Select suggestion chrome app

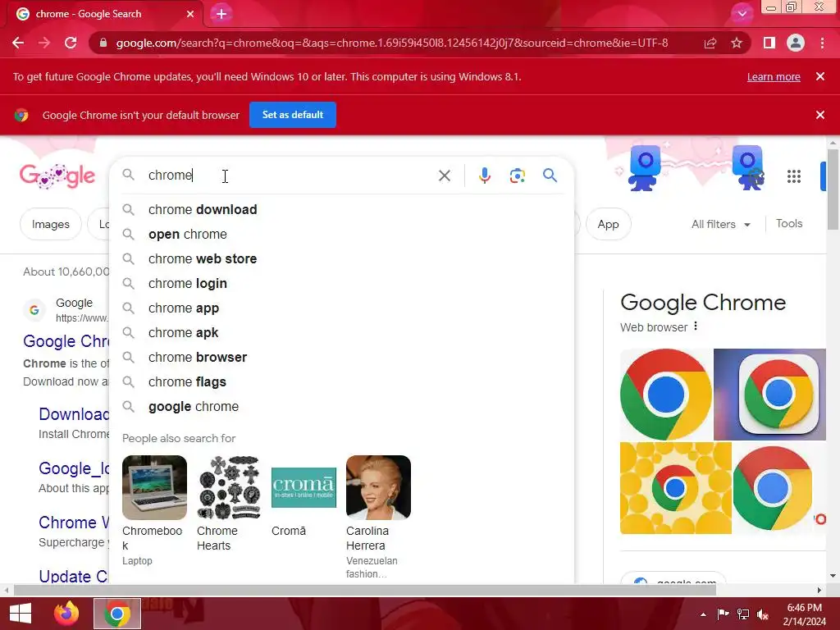pos(342,308)
